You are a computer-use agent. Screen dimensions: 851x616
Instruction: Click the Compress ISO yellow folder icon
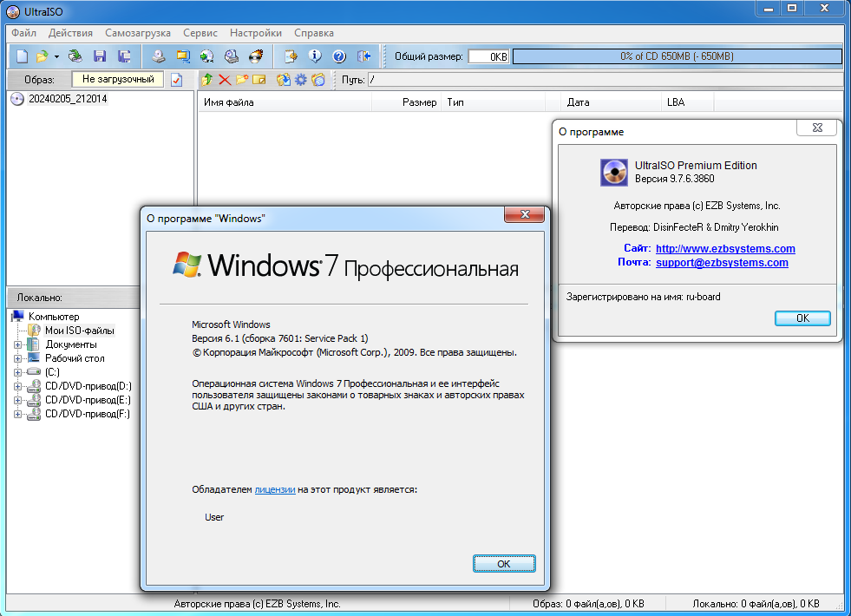point(183,56)
